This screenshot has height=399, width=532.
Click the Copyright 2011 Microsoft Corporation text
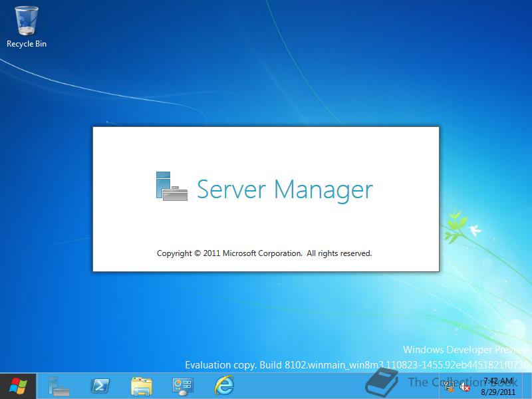[x=264, y=253]
